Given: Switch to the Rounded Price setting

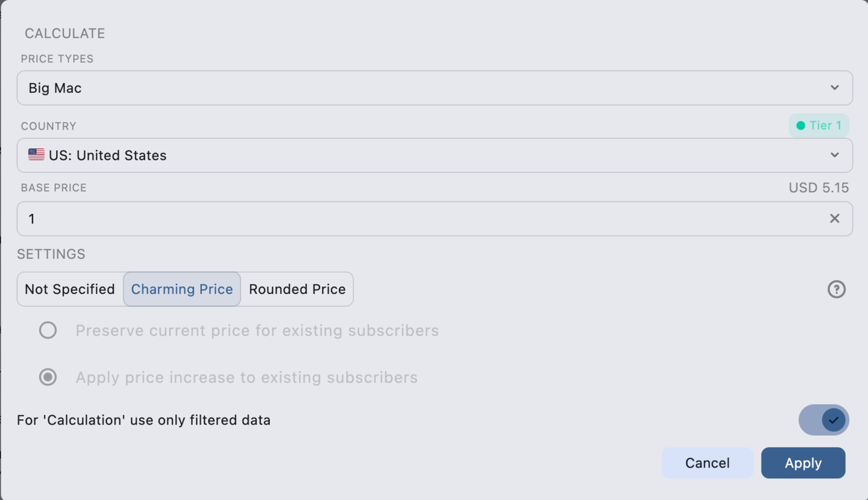Looking at the screenshot, I should [x=297, y=289].
